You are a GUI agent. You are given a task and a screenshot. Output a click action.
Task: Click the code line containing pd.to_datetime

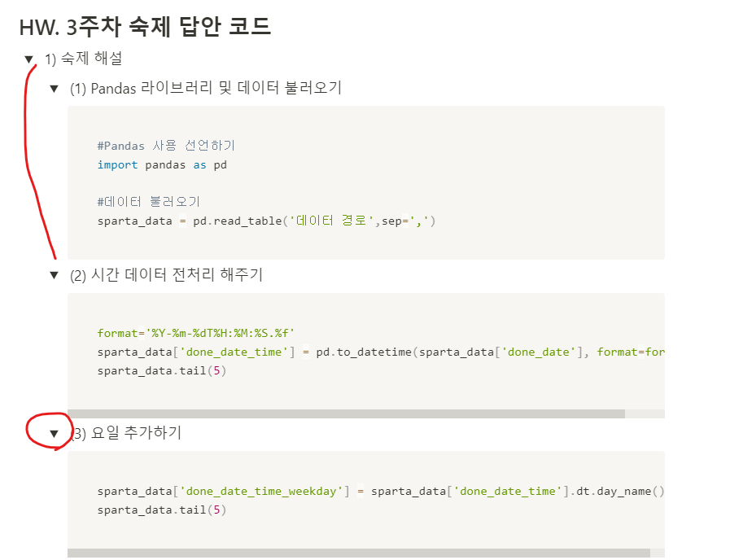[381, 352]
